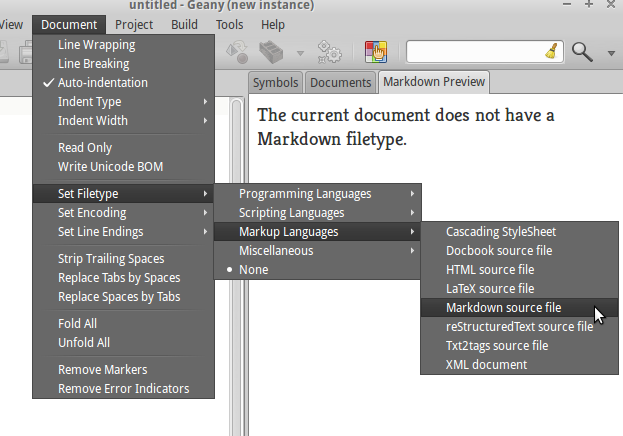Clear the search field with broom icon
Image resolution: width=623 pixels, height=436 pixels.
pyautogui.click(x=552, y=52)
